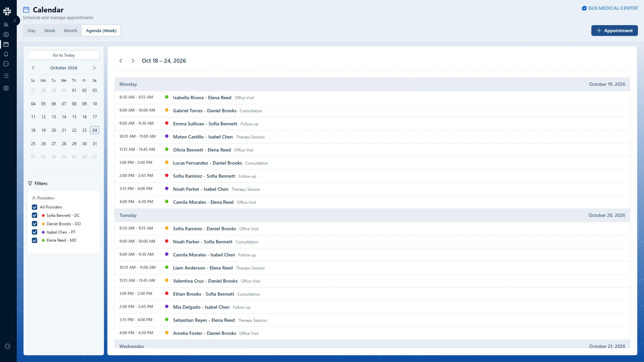Viewport: 644px width, 362px height.
Task: Show next month in mini calendar
Action: click(94, 68)
